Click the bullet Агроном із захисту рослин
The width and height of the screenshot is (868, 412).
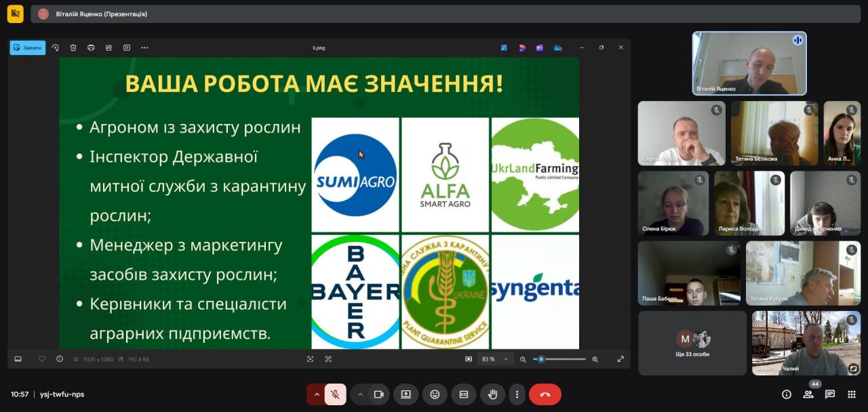coord(195,127)
